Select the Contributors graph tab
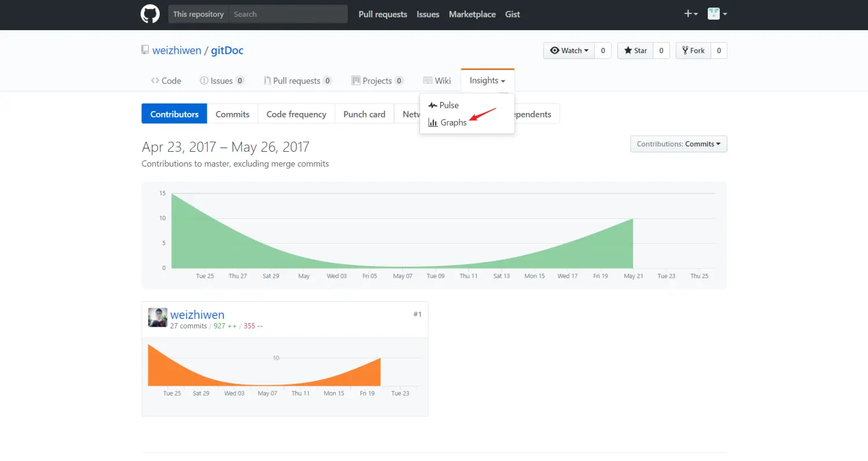This screenshot has height=461, width=868. click(174, 114)
